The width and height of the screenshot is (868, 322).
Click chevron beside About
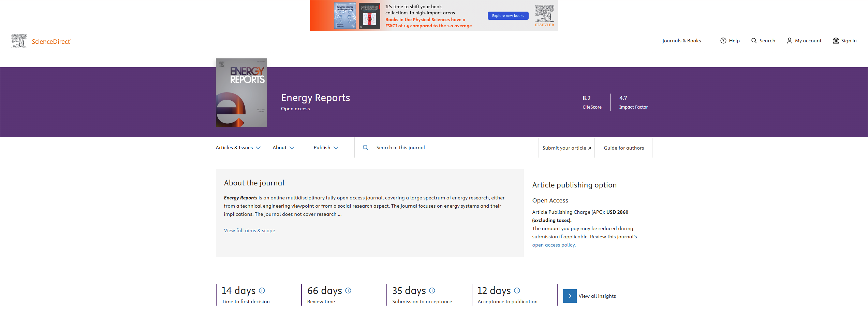pyautogui.click(x=292, y=148)
